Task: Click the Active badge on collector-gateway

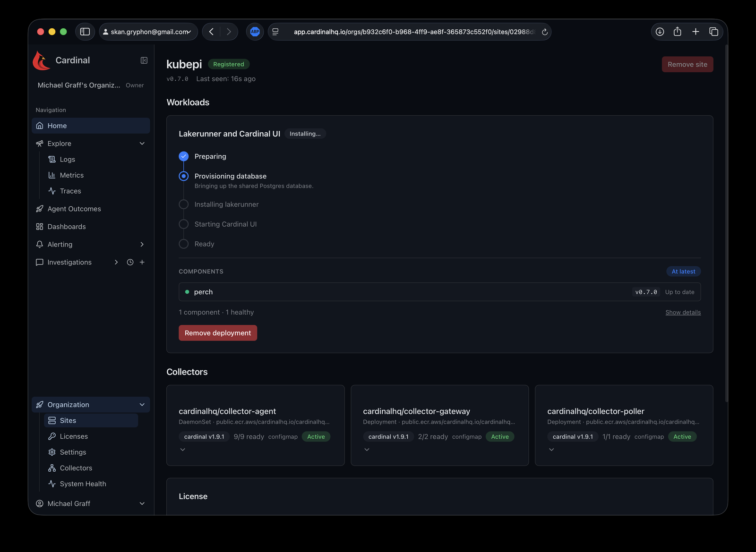Action: (500, 437)
